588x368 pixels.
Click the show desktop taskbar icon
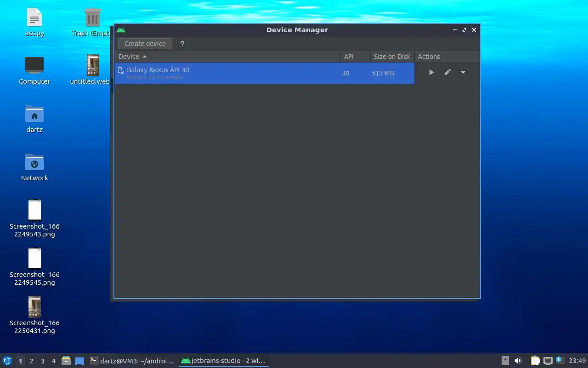[x=79, y=361]
